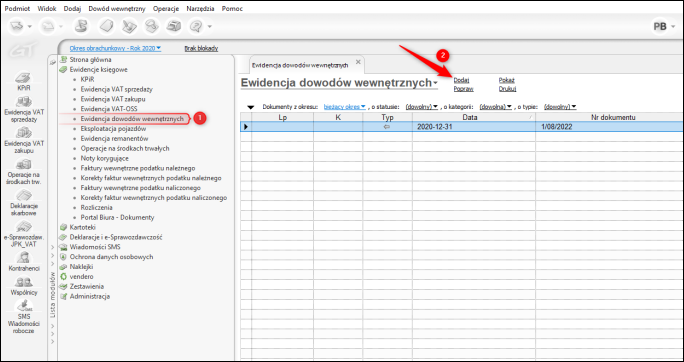The image size is (684, 362).
Task: Open the Administracja module
Action: (x=90, y=296)
